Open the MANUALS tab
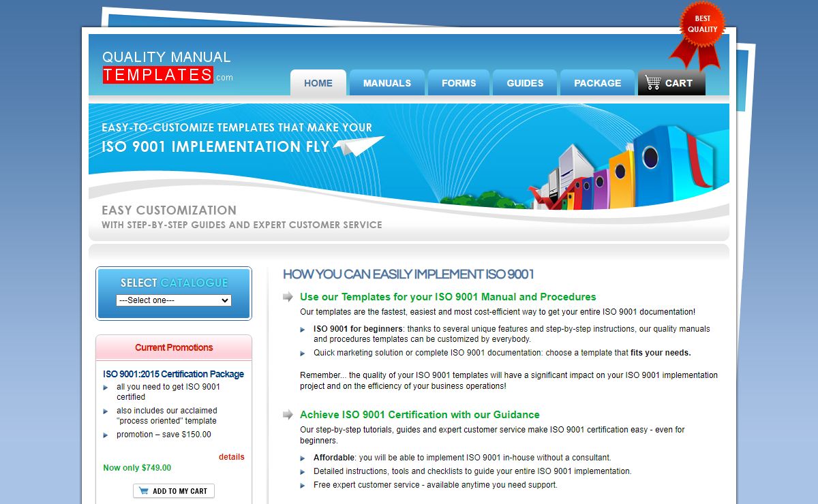 (387, 83)
